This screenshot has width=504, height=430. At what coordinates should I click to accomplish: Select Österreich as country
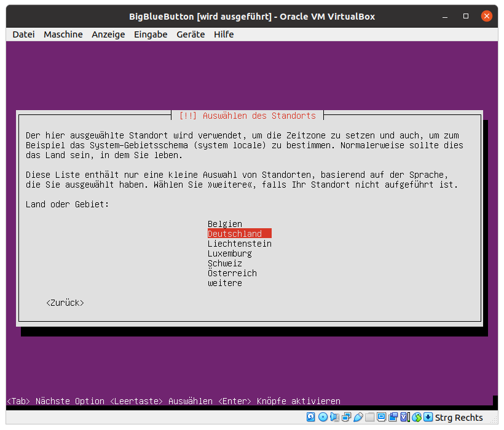pyautogui.click(x=232, y=273)
